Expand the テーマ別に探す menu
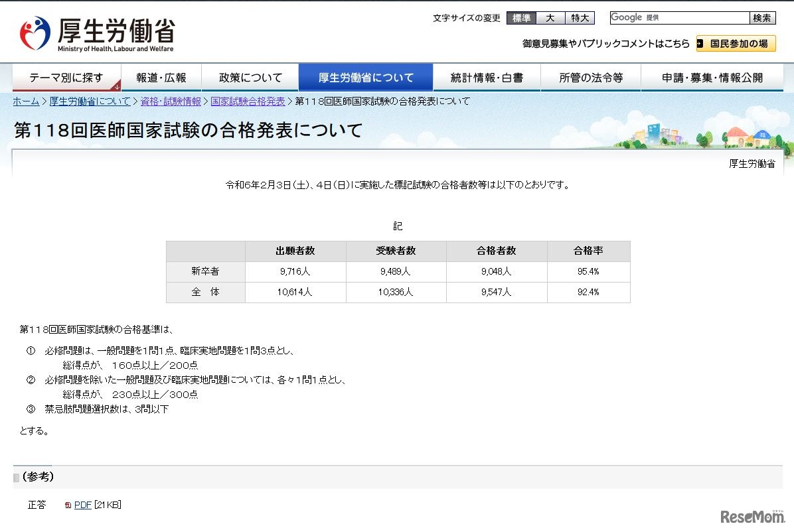 click(x=66, y=78)
